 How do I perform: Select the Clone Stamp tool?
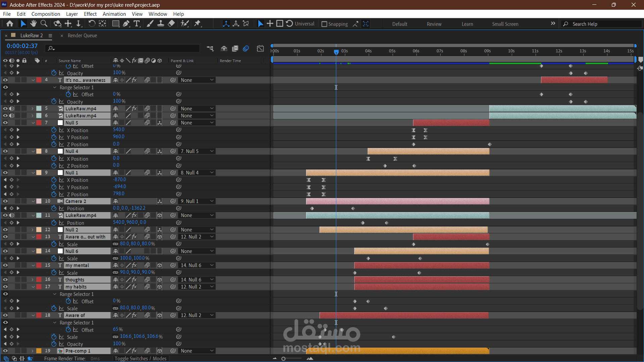[x=161, y=23]
